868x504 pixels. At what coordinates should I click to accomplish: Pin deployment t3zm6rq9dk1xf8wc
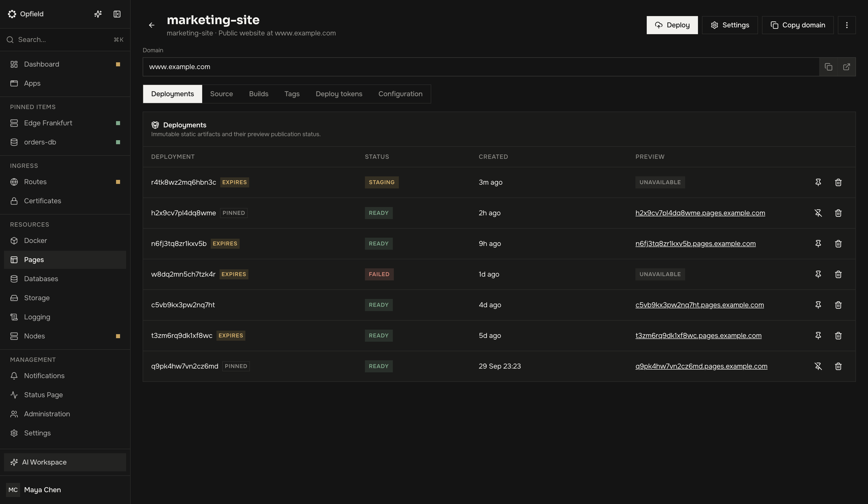point(818,336)
